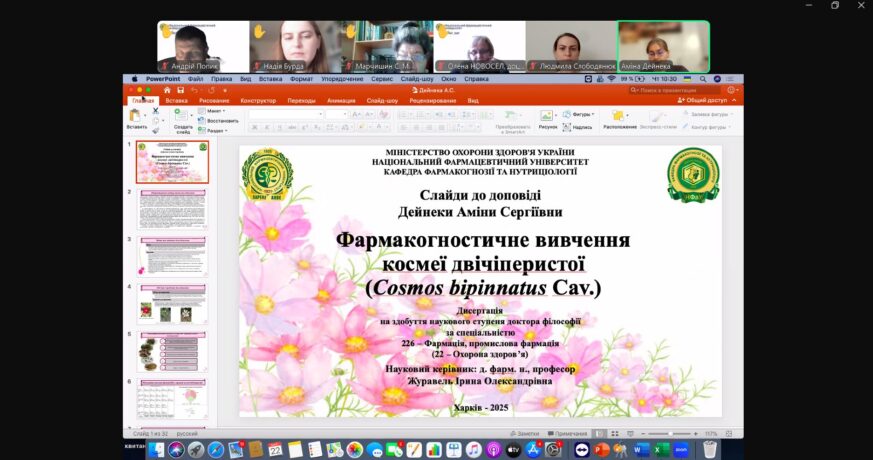Open the Макет layout dropdown
Image resolution: width=873 pixels, height=460 pixels.
[216, 111]
